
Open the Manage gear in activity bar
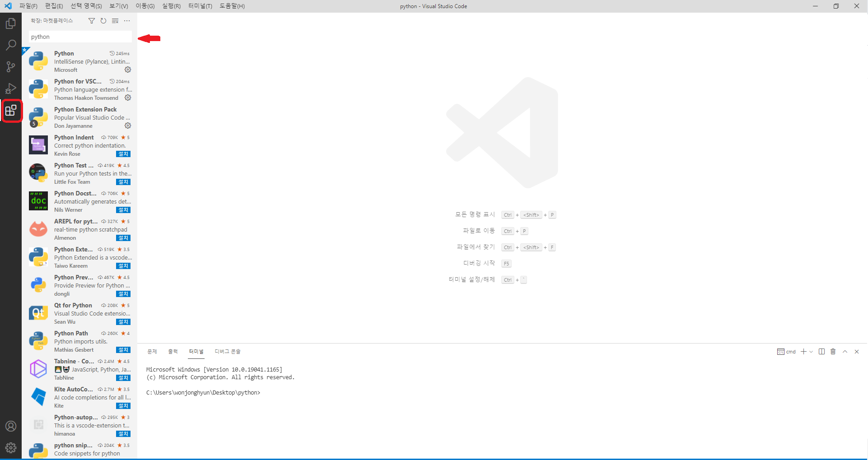pos(11,448)
